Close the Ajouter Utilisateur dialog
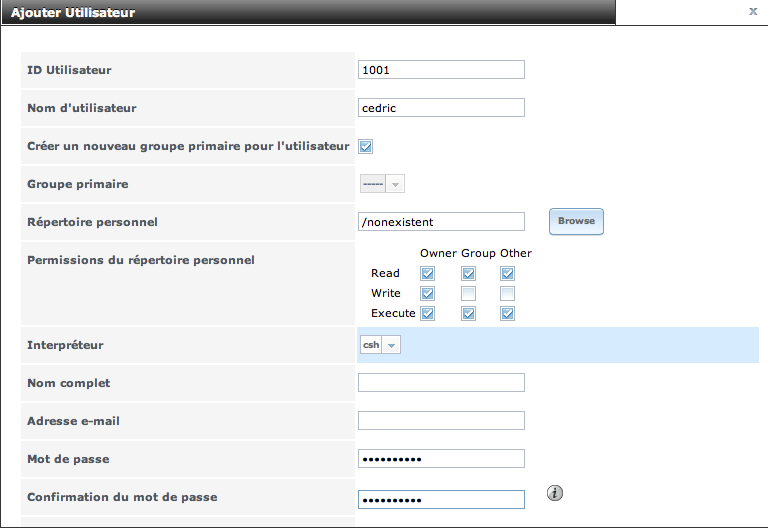The width and height of the screenshot is (768, 528). [x=753, y=11]
